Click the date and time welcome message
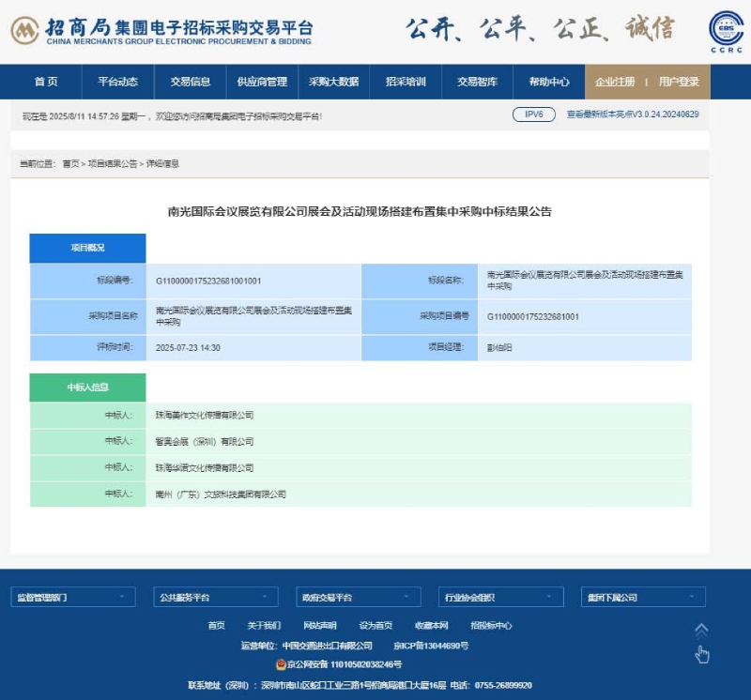 pyautogui.click(x=173, y=116)
